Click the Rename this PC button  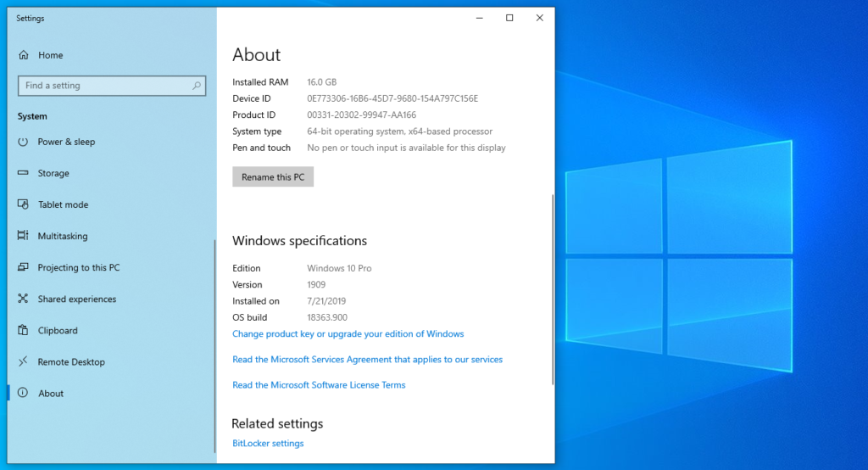pos(273,176)
